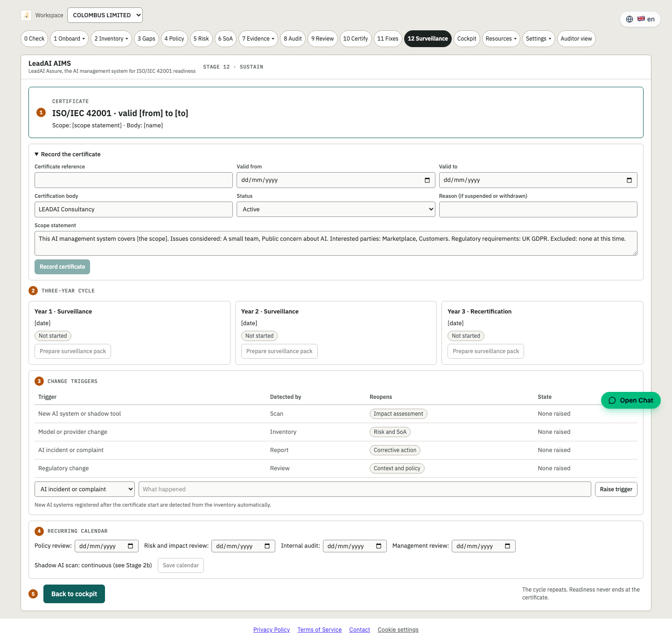Open the Privacy Policy link
The image size is (672, 641).
coord(272,630)
